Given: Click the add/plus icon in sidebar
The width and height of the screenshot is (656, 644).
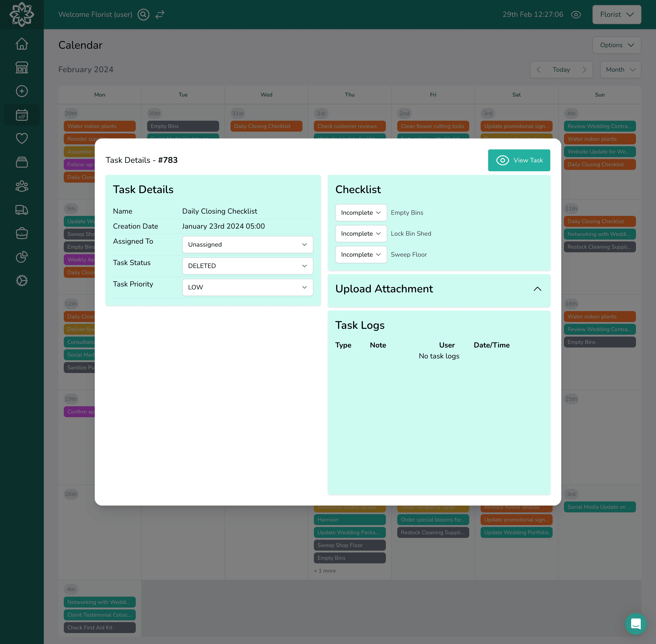Looking at the screenshot, I should coord(22,91).
